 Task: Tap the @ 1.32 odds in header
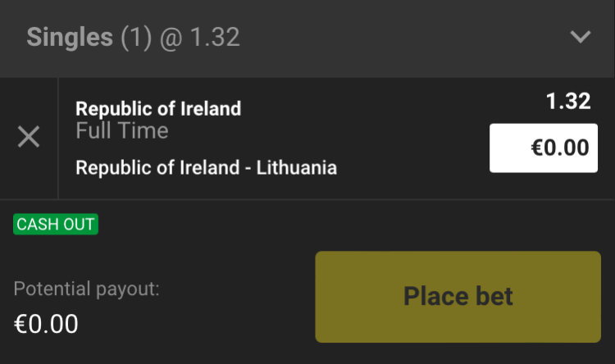point(199,38)
